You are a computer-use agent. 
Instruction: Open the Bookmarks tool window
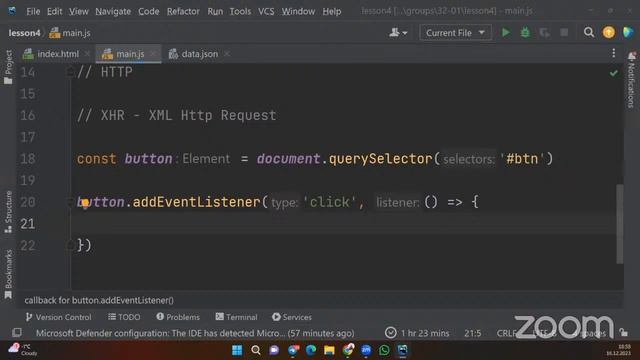pyautogui.click(x=8, y=274)
